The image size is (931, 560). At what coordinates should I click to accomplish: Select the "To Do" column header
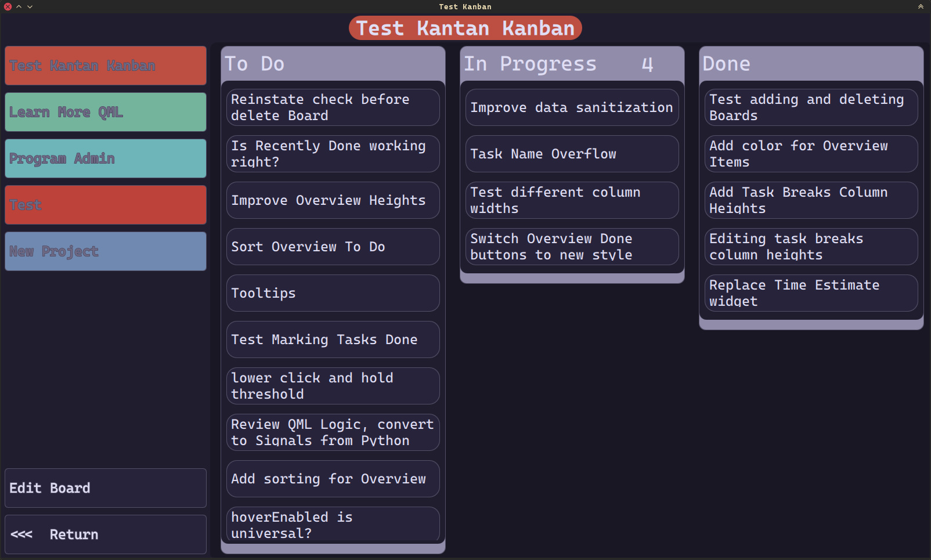click(333, 64)
